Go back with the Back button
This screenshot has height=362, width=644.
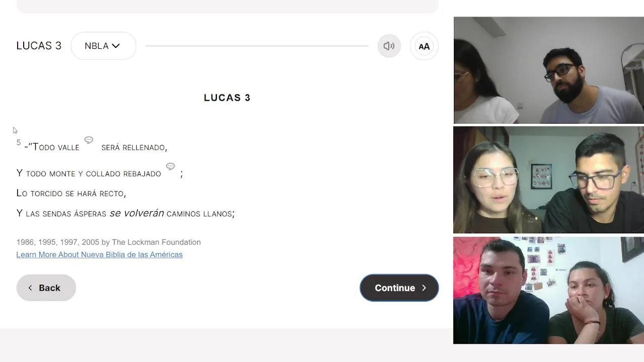pyautogui.click(x=46, y=288)
